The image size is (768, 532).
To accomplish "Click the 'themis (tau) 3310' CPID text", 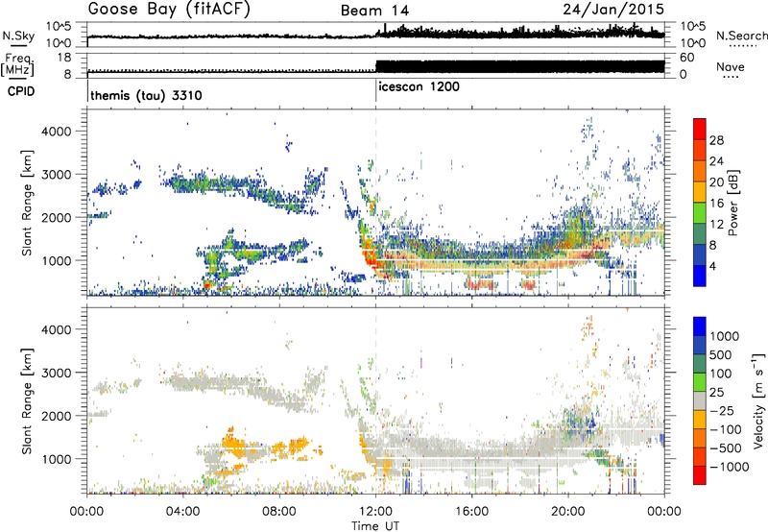I will (x=146, y=95).
